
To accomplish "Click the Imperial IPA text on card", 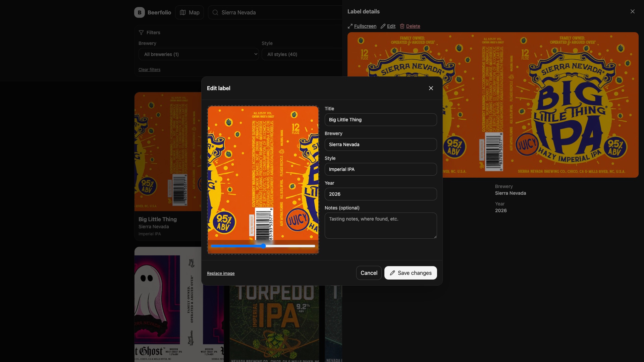I will [150, 234].
